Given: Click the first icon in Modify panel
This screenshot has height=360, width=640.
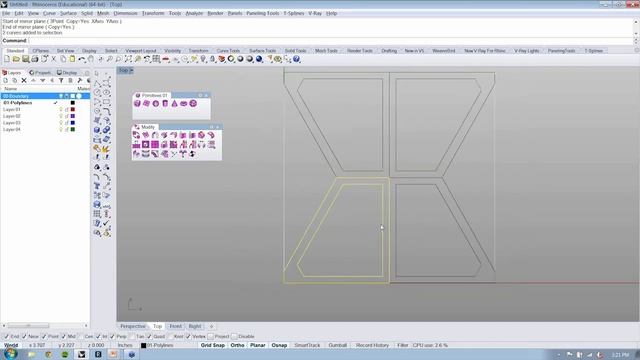Looking at the screenshot, I should pos(136,135).
